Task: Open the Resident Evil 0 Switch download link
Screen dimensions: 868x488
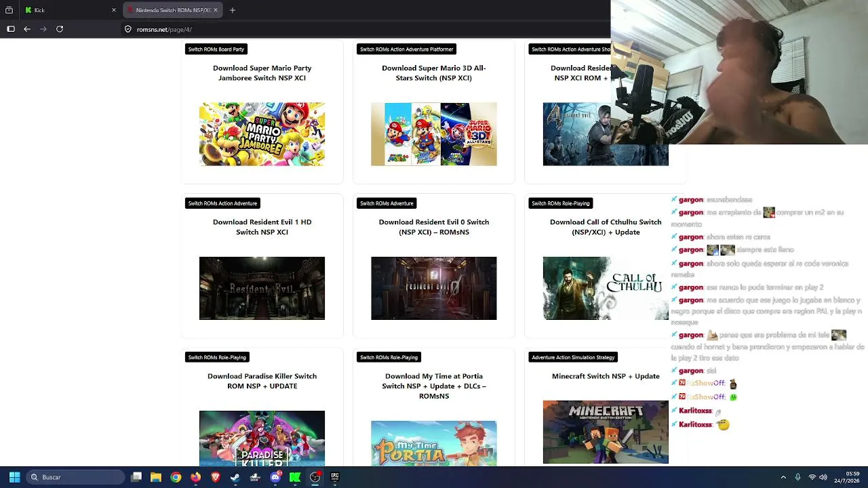Action: [x=434, y=227]
